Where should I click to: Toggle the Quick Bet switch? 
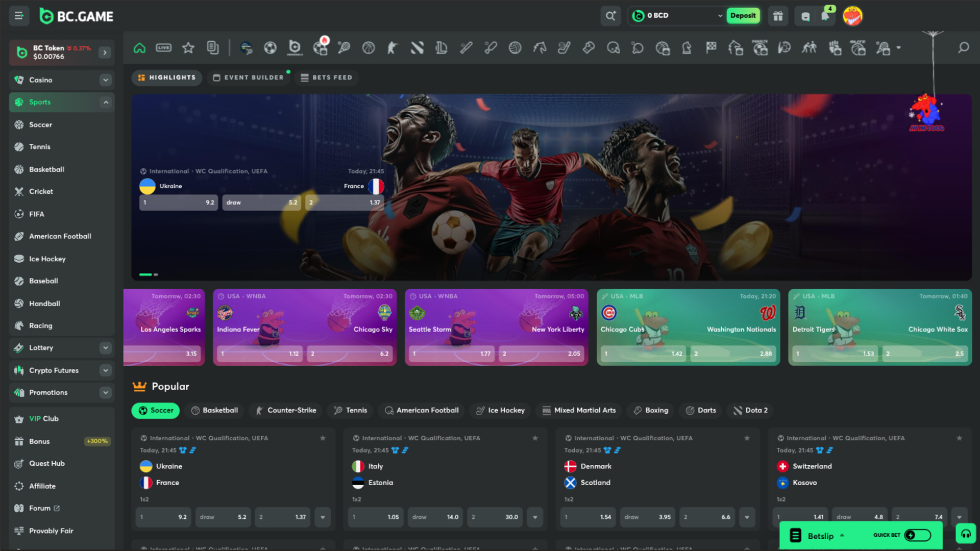pyautogui.click(x=917, y=535)
